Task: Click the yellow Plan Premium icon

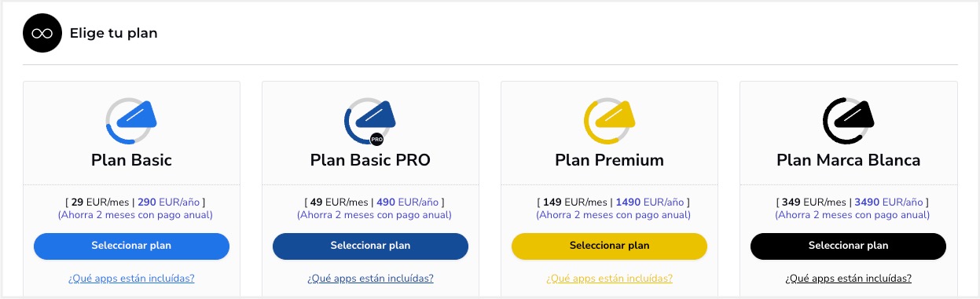Action: [x=609, y=122]
